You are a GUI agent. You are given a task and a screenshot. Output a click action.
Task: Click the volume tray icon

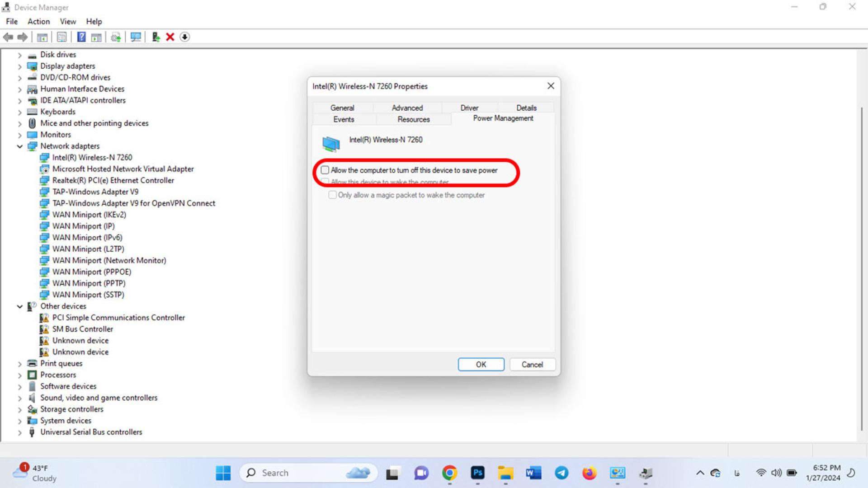776,473
